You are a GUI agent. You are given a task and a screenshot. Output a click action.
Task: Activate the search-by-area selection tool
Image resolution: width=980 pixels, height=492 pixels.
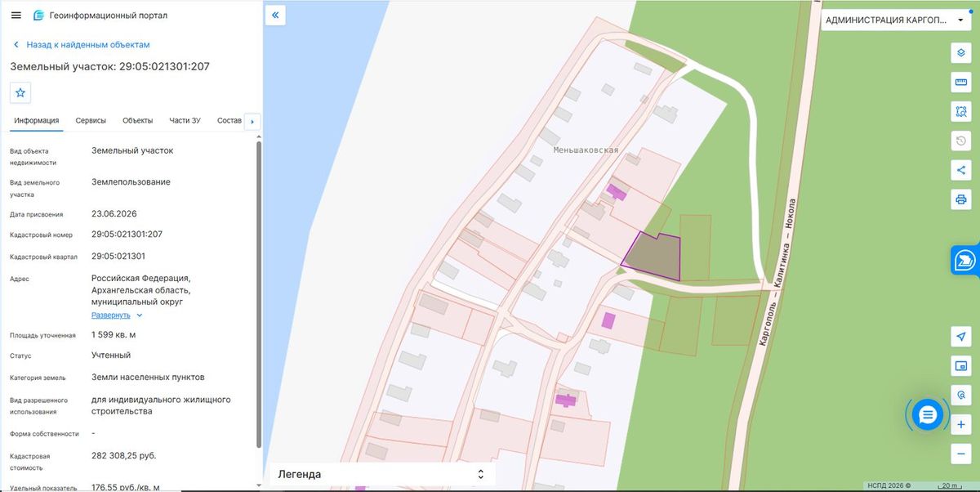pos(961,111)
